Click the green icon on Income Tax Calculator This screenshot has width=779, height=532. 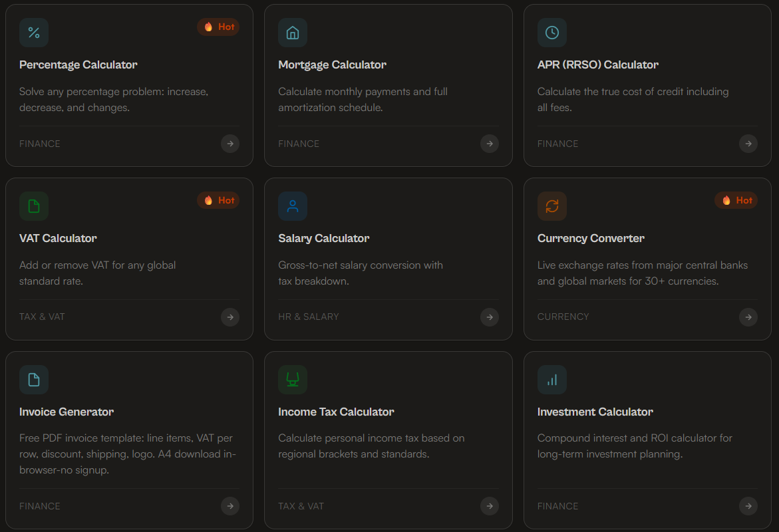pyautogui.click(x=293, y=380)
